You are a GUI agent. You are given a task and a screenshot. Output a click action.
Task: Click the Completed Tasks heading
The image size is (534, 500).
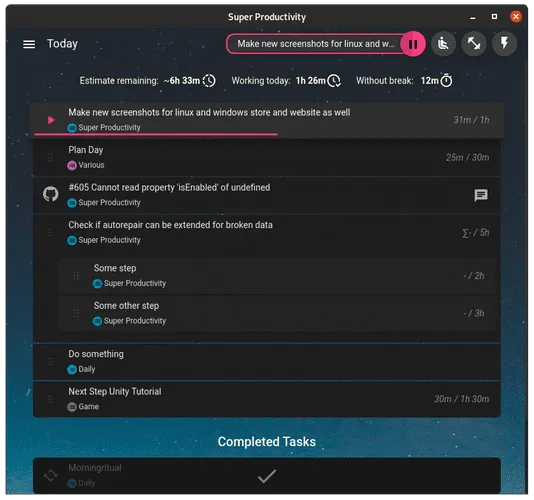point(267,442)
